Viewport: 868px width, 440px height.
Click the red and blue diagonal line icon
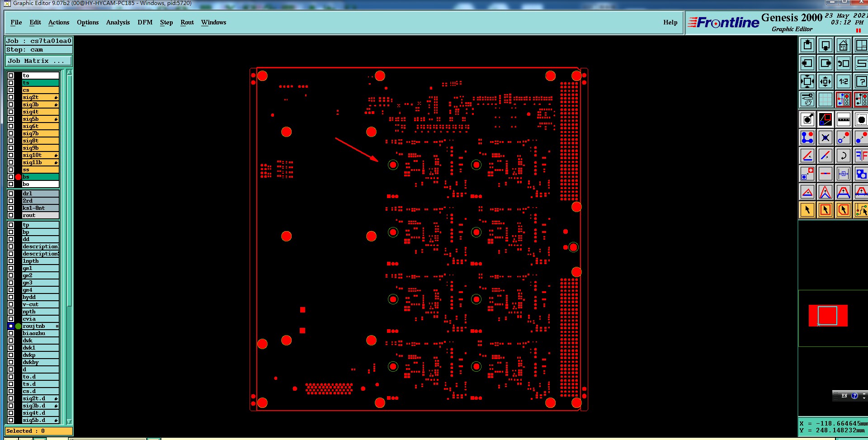click(826, 156)
